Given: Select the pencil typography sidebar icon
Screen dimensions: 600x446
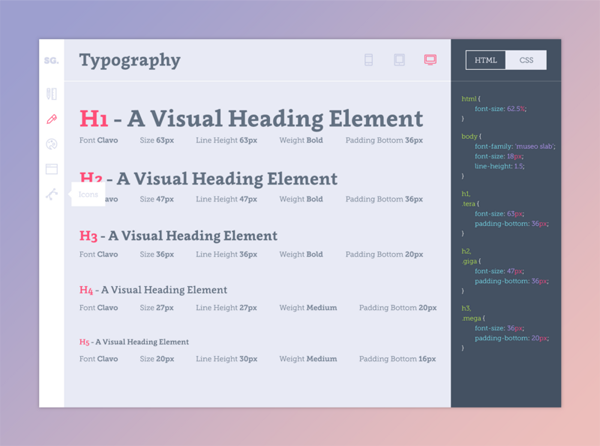Looking at the screenshot, I should (x=52, y=119).
